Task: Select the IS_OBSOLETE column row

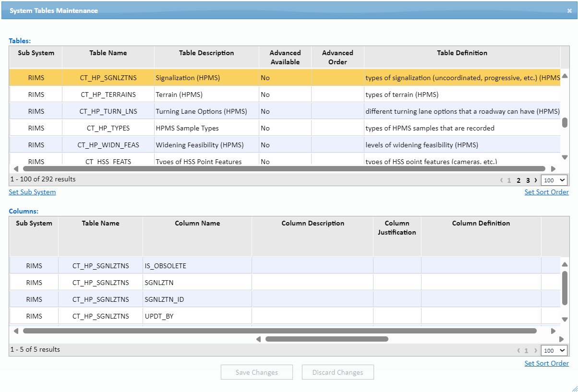Action: point(285,266)
